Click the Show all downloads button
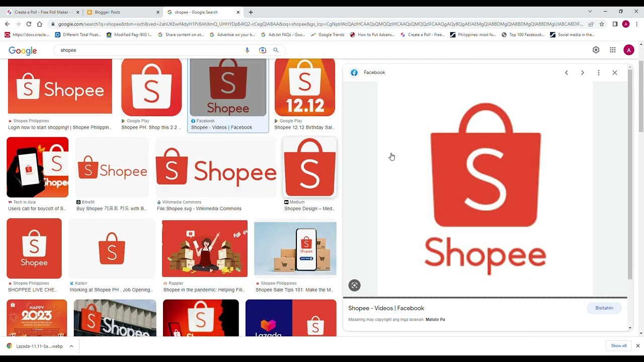644x362 pixels. (x=619, y=346)
